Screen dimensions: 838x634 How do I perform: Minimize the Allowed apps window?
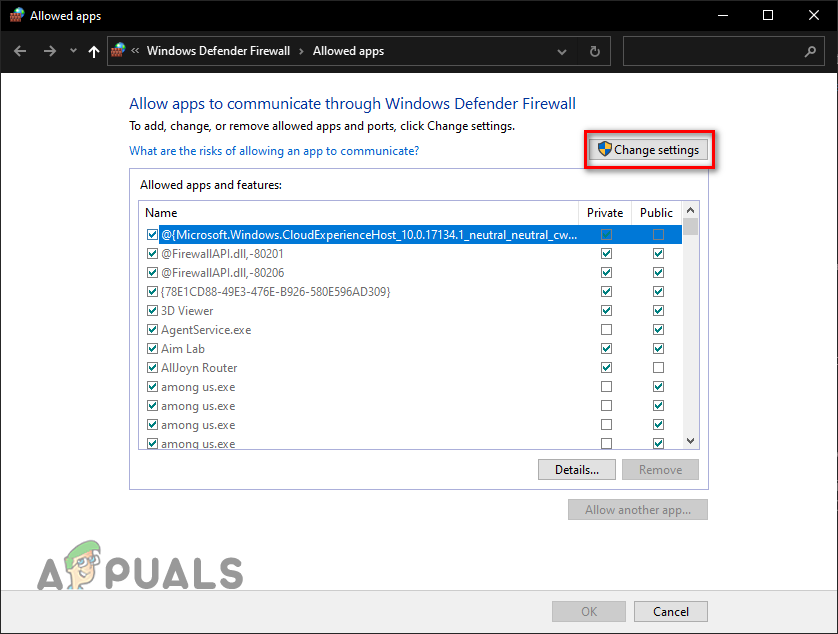pyautogui.click(x=723, y=16)
